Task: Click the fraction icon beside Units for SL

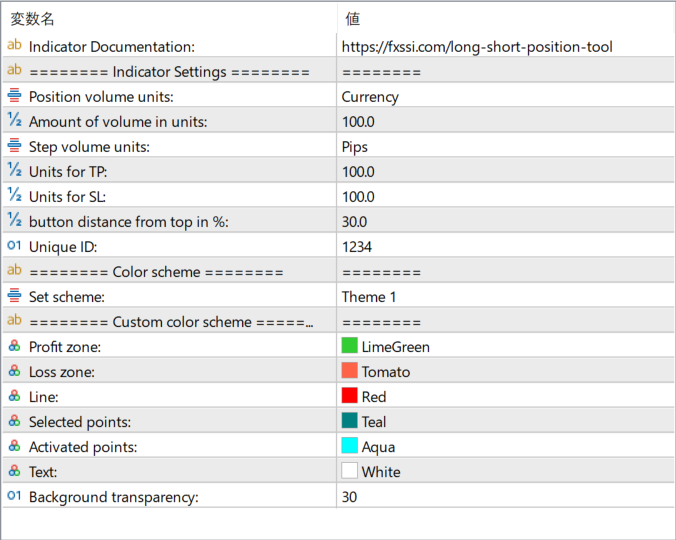Action: pyautogui.click(x=14, y=195)
